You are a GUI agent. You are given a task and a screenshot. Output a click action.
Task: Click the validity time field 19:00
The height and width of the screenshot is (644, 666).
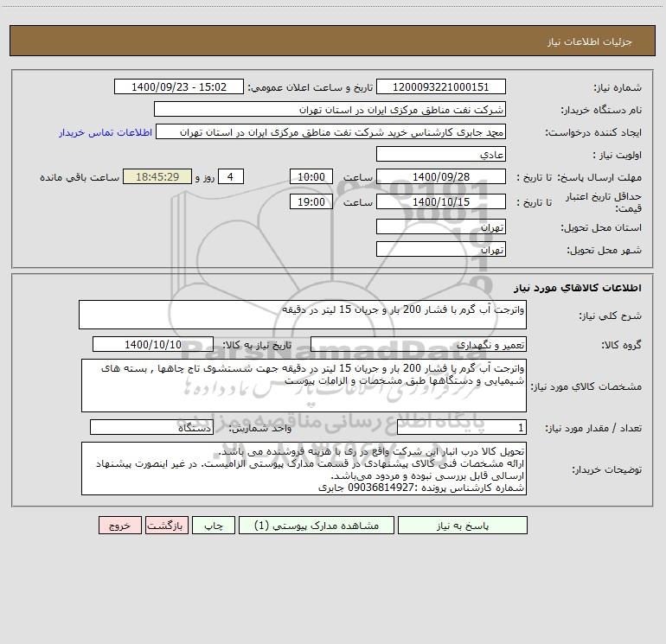(x=311, y=201)
